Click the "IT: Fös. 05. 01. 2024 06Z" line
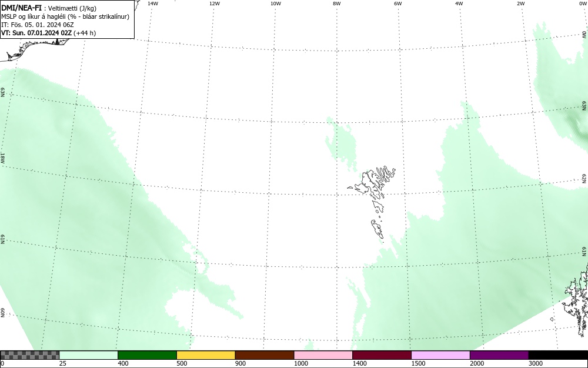Viewport: 588px width, 368px height. [x=38, y=25]
